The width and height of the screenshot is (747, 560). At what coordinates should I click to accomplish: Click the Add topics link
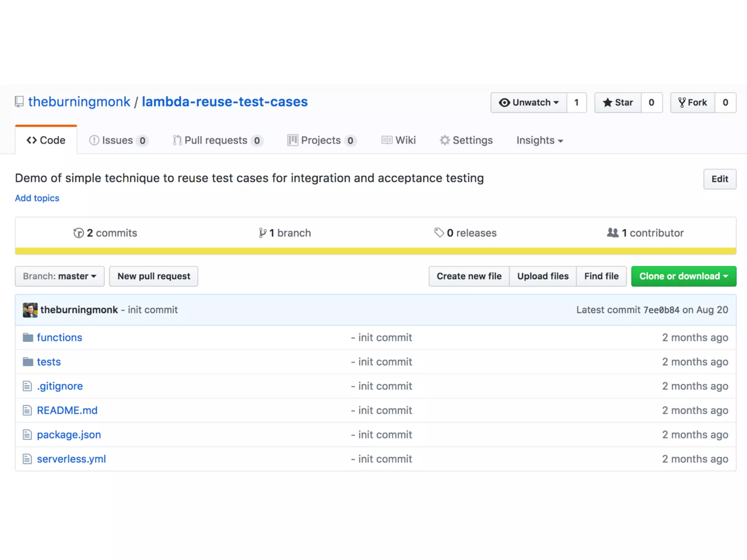click(x=37, y=198)
